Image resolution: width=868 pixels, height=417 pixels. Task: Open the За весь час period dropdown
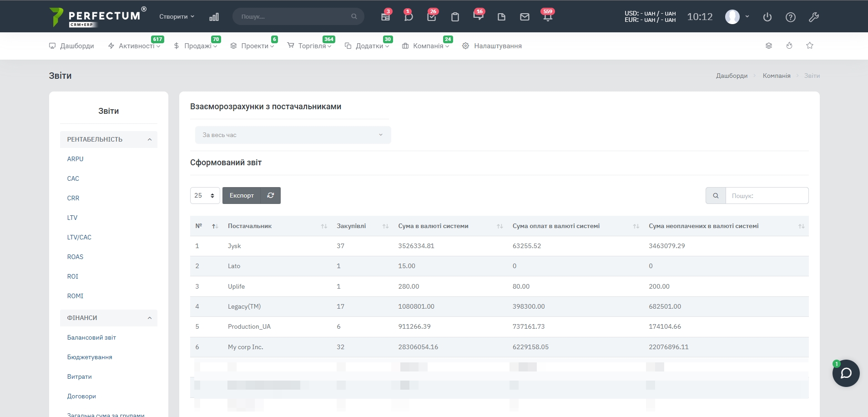[293, 135]
